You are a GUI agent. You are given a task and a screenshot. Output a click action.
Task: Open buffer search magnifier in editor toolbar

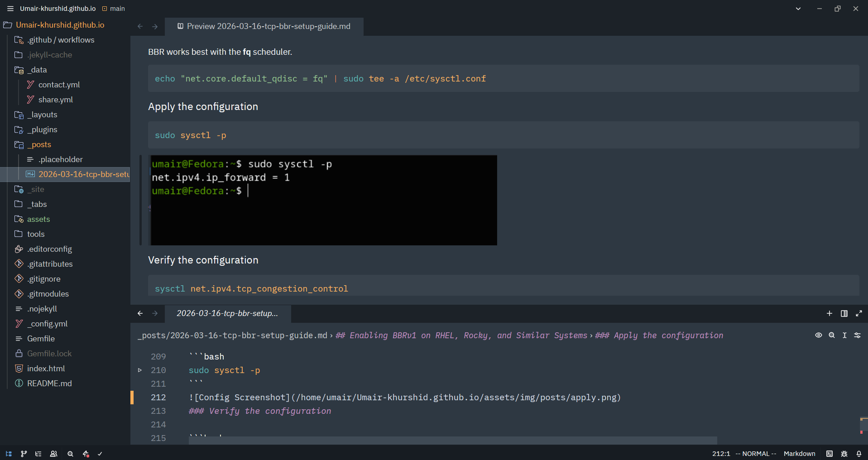832,335
